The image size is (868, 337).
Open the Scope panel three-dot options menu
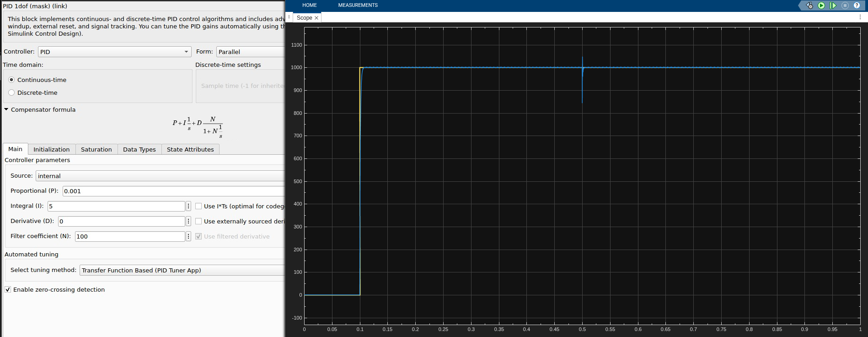coord(860,17)
